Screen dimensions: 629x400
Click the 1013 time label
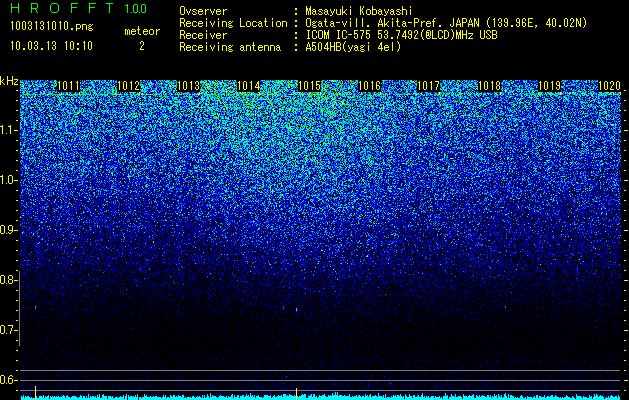(x=189, y=86)
